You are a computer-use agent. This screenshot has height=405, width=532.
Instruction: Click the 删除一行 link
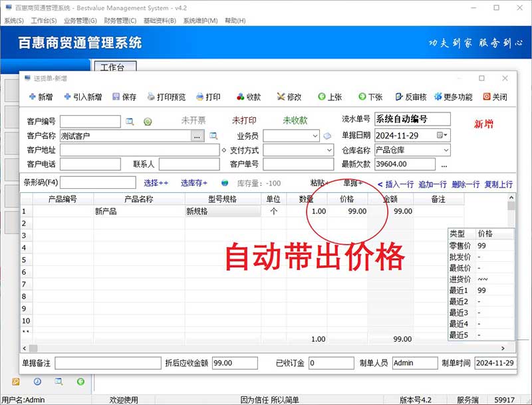(x=465, y=184)
